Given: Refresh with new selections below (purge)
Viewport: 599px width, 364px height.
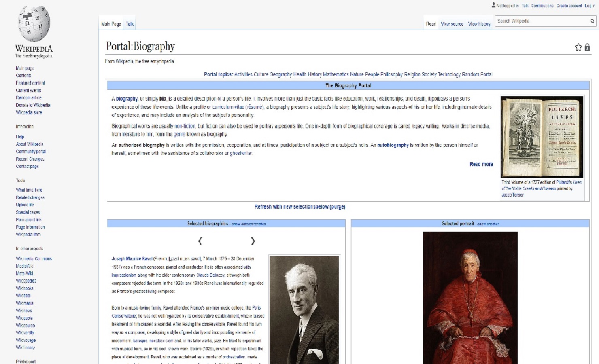Looking at the screenshot, I should pyautogui.click(x=299, y=207).
